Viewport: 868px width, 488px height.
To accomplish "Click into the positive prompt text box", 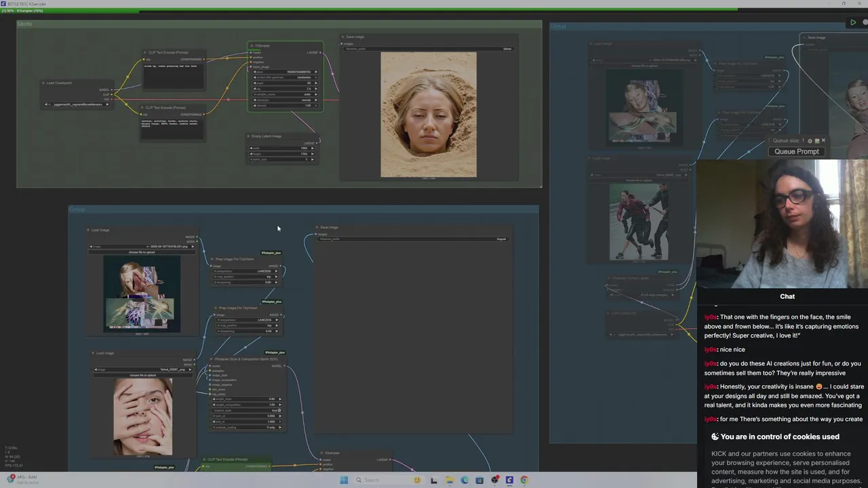I will pos(172,77).
